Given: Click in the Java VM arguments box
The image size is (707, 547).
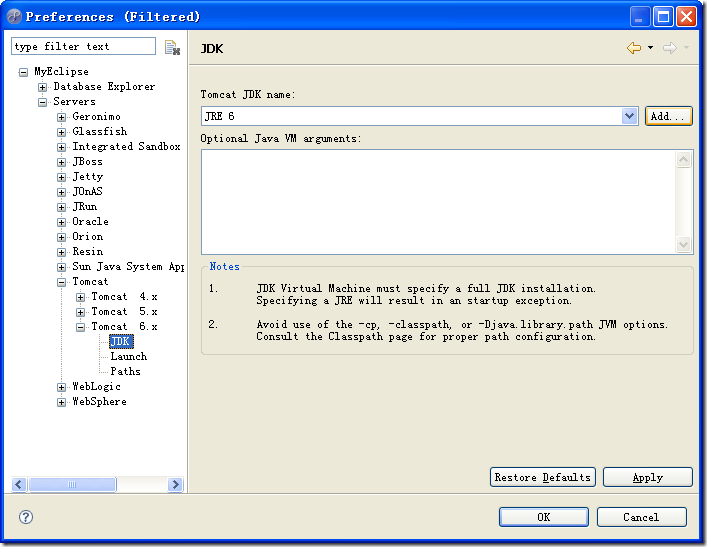Looking at the screenshot, I should (438, 202).
